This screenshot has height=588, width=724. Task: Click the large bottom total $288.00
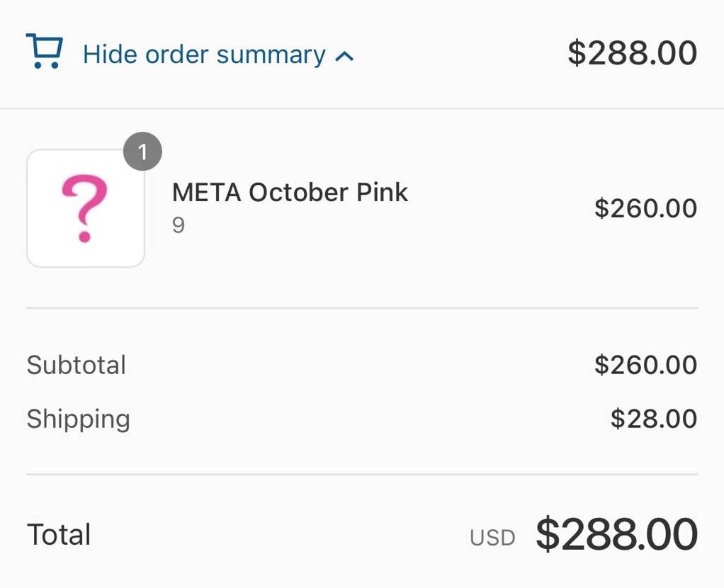pos(616,535)
